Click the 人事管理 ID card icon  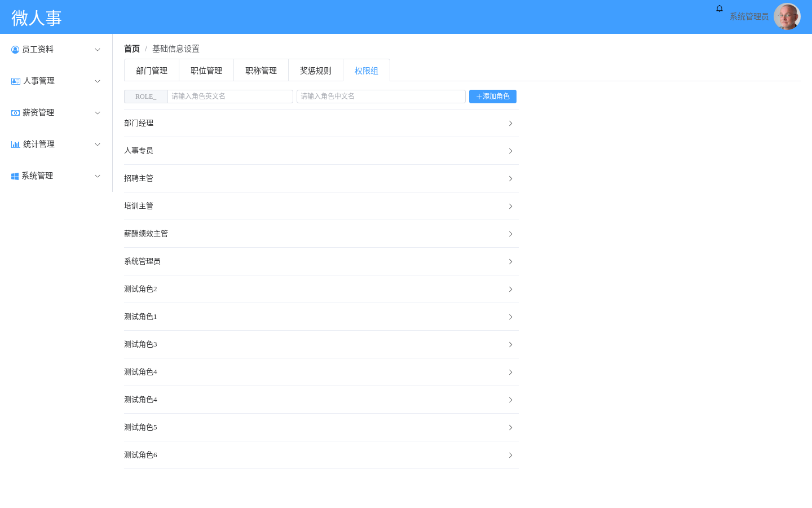(16, 81)
